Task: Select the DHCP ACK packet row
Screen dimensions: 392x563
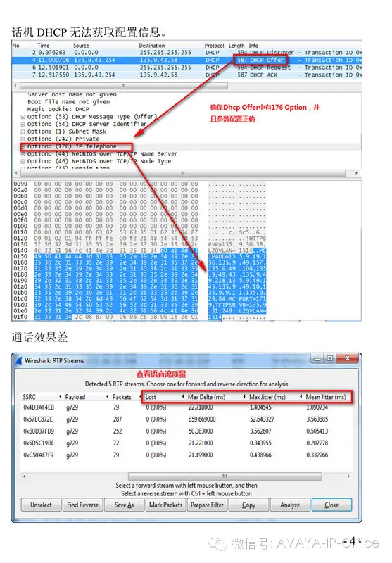Action: (186, 75)
